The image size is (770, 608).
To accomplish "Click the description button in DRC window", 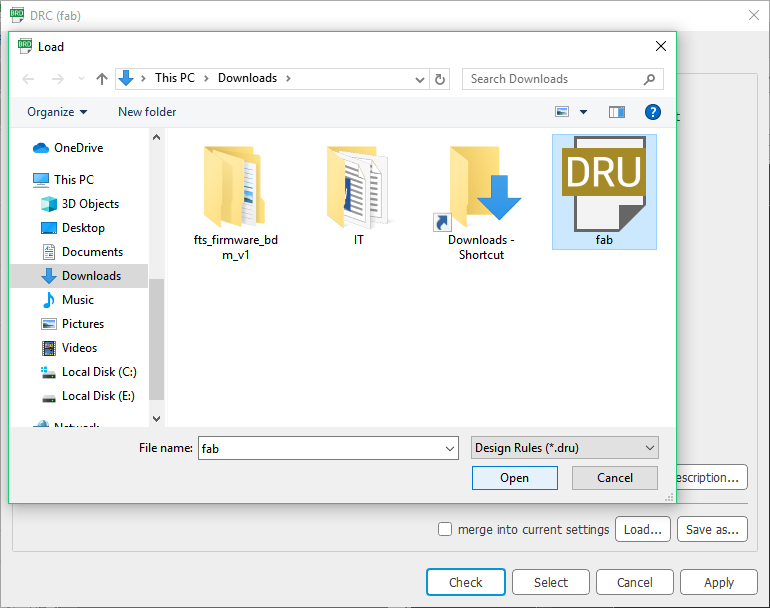I will pyautogui.click(x=712, y=477).
